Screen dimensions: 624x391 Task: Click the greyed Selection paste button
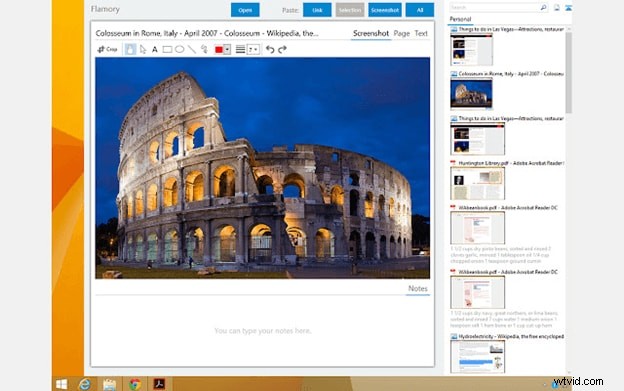pyautogui.click(x=350, y=10)
